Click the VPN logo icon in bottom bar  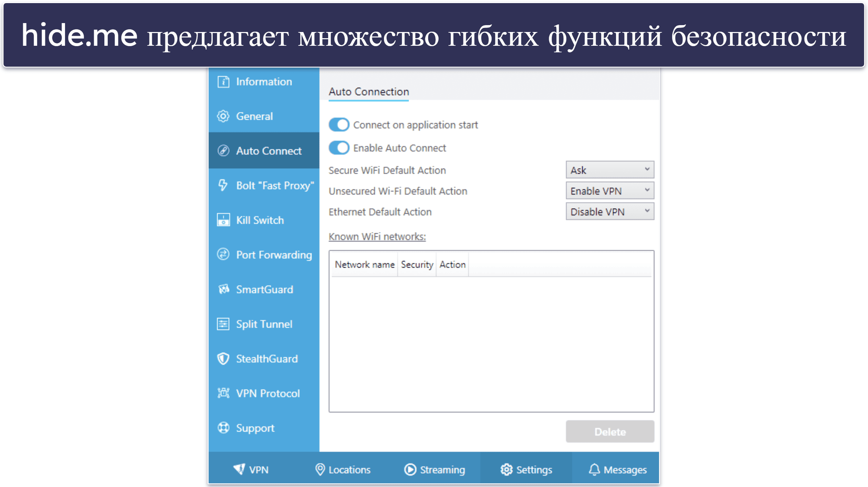coord(239,469)
